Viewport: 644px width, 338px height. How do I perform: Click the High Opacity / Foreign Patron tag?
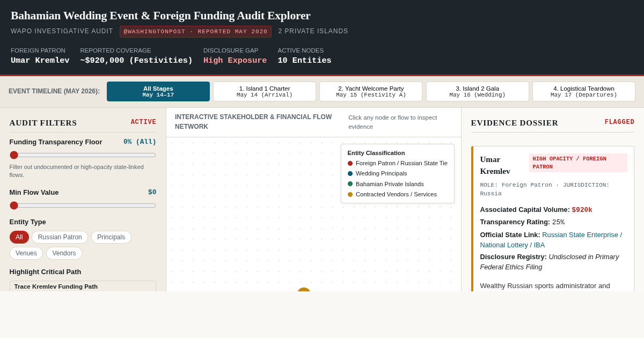(578, 163)
